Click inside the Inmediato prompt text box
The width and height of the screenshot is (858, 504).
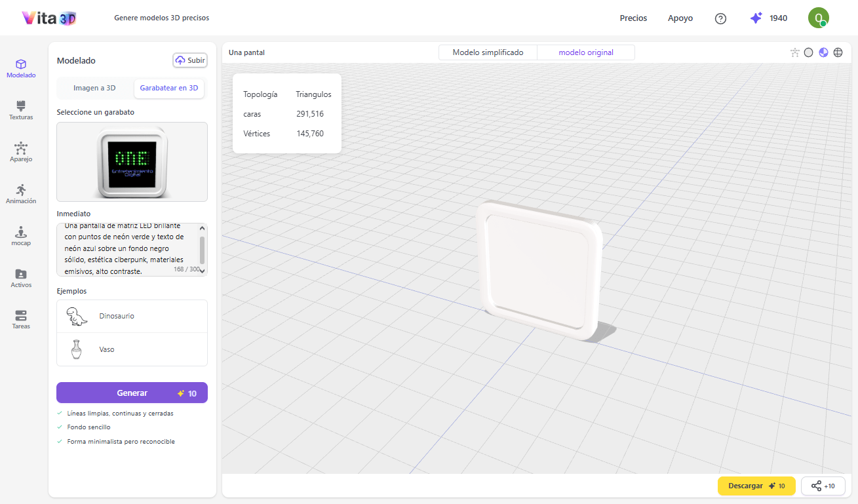tap(127, 249)
